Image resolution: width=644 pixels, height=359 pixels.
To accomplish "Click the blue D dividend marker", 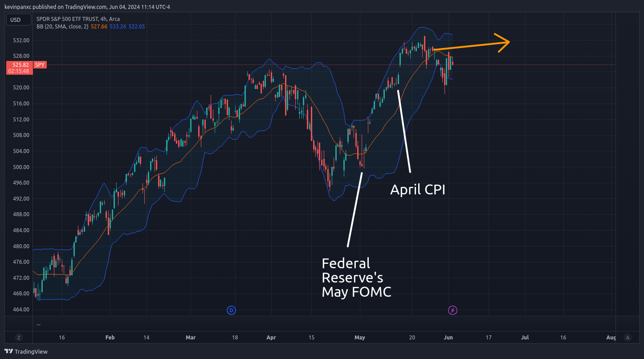I will click(x=231, y=310).
